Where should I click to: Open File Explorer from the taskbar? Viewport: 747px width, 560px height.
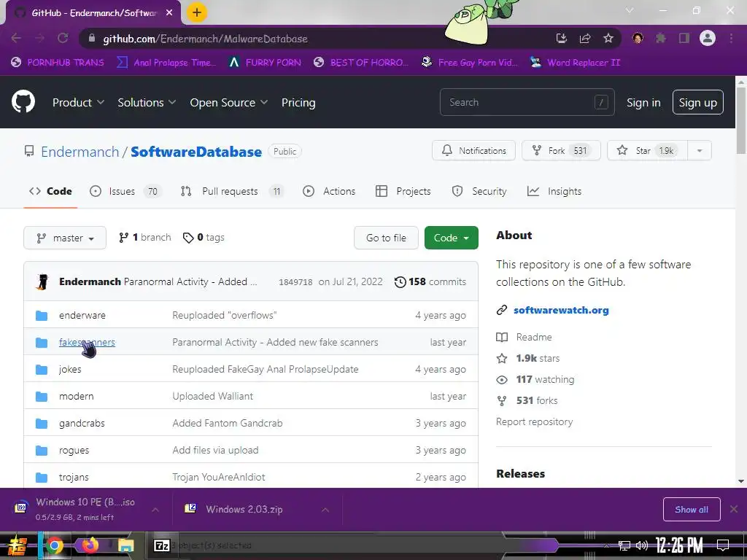[125, 545]
